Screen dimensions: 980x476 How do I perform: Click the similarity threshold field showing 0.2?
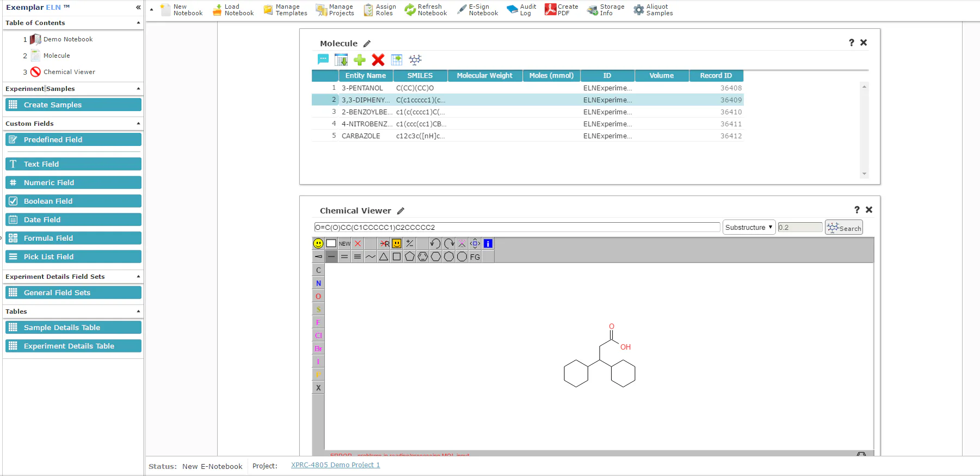click(800, 227)
